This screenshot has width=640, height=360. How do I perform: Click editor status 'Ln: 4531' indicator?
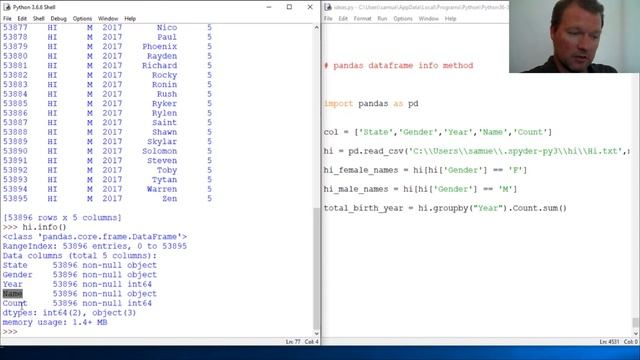(609, 342)
